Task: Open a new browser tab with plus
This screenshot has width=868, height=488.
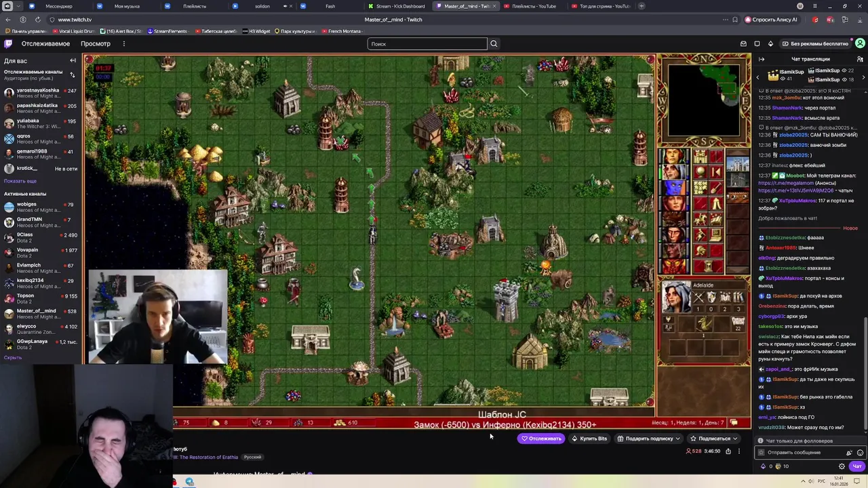Action: (x=642, y=6)
